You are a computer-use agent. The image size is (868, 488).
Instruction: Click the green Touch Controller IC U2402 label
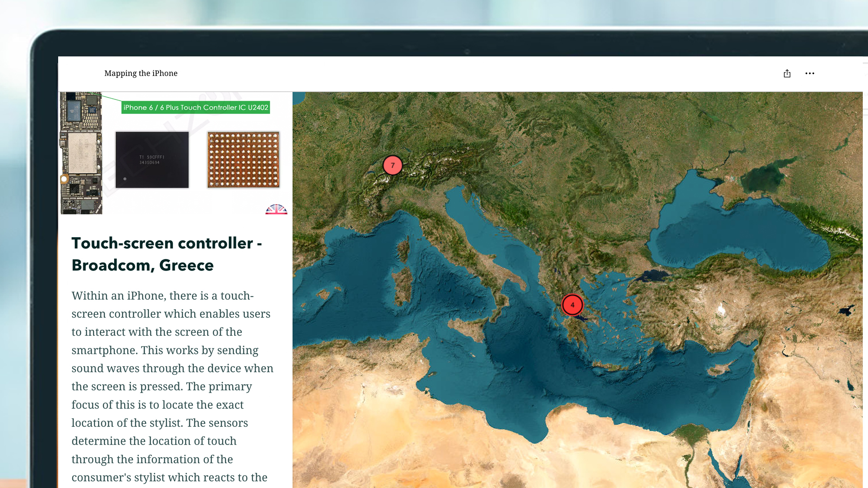pyautogui.click(x=195, y=107)
